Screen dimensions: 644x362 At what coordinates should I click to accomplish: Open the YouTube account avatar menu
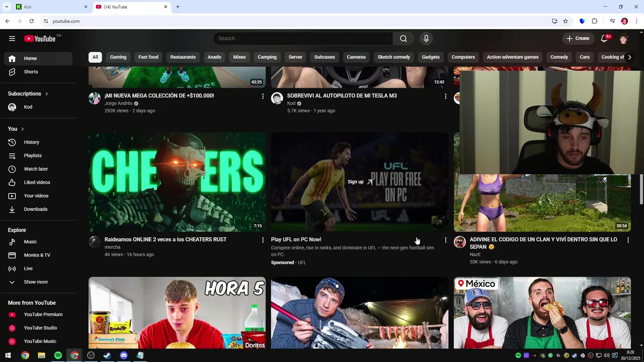[624, 39]
